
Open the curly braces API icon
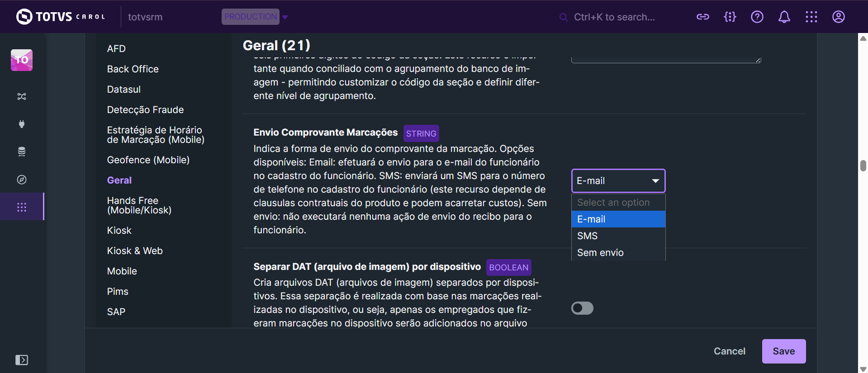[730, 17]
